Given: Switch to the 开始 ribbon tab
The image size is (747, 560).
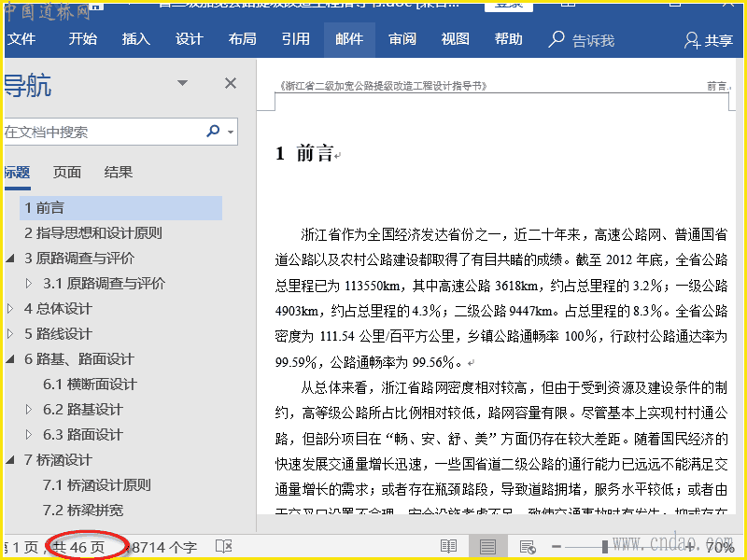Looking at the screenshot, I should tap(82, 39).
